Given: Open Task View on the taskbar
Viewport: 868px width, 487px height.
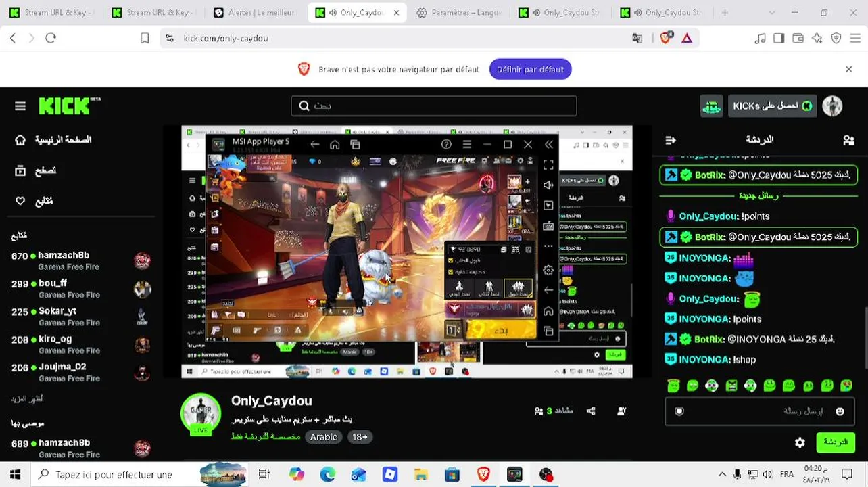Looking at the screenshot, I should coord(264,475).
